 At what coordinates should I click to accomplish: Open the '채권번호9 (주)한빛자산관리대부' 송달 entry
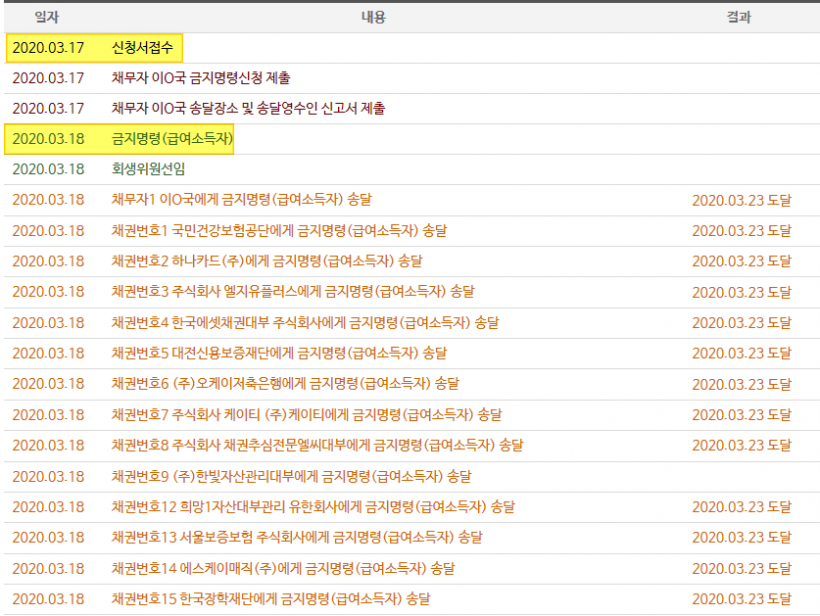[291, 476]
